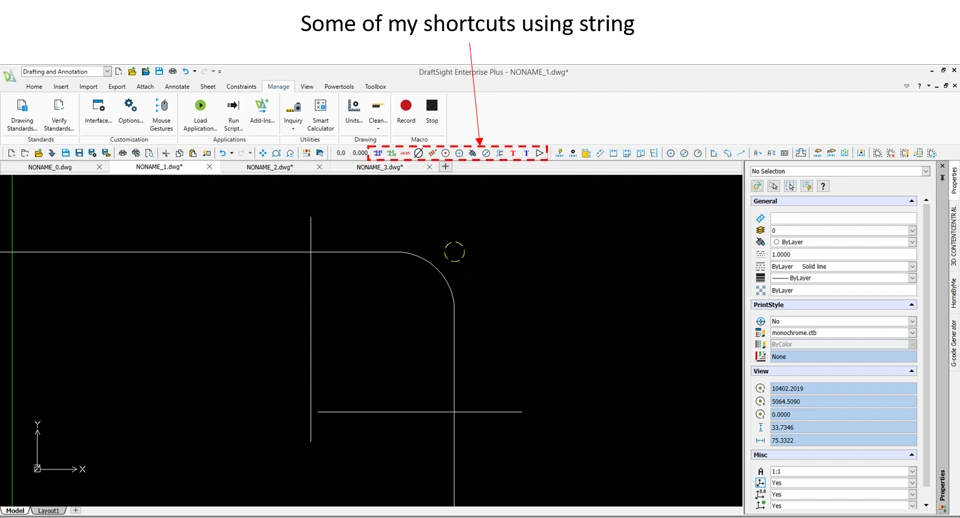Viewport: 960px width, 518px height.
Task: Switch to the Constraints ribbon tab
Action: 241,87
